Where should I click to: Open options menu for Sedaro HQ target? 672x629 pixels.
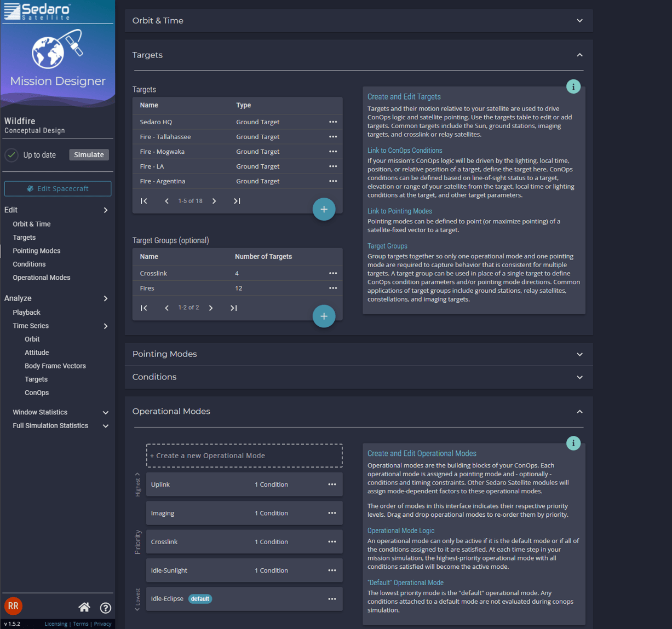pos(333,122)
